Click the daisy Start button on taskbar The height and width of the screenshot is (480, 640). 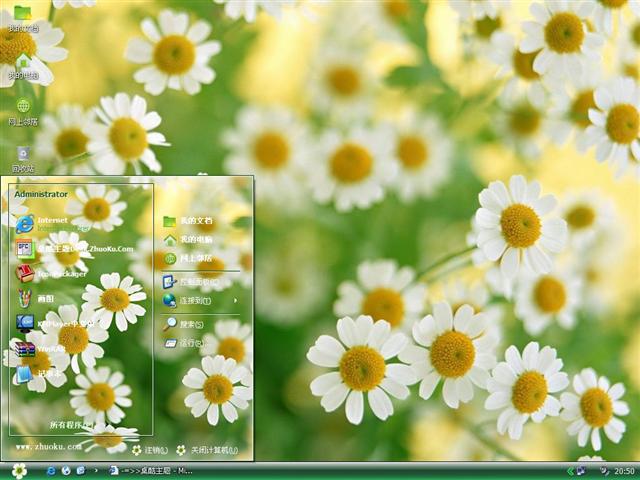point(19,471)
